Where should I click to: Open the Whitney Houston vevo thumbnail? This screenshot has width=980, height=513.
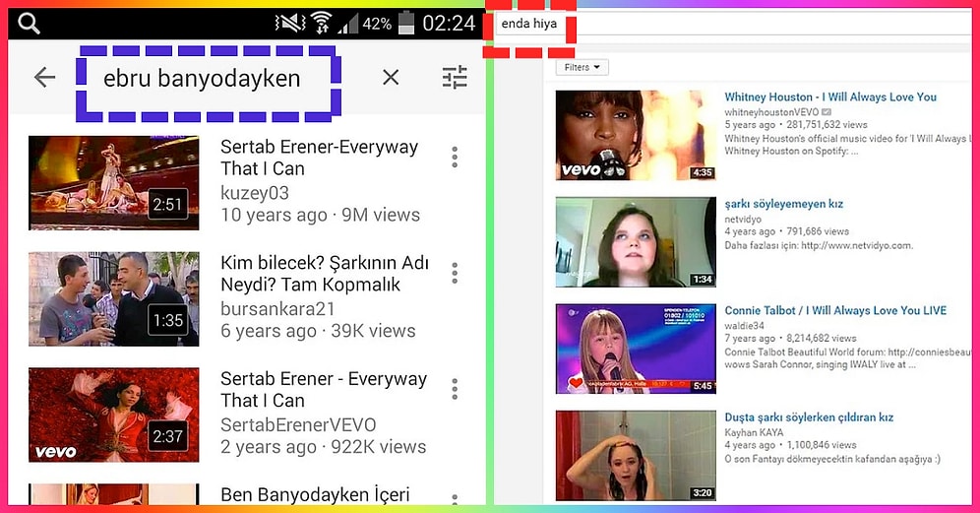[x=636, y=135]
